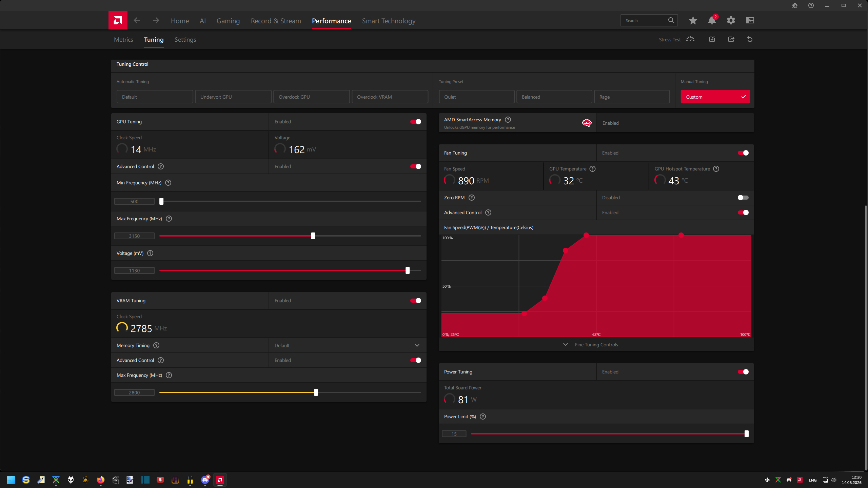This screenshot has height=488, width=868.
Task: Toggle VRAM Tuning Advanced Control switch
Action: [416, 360]
